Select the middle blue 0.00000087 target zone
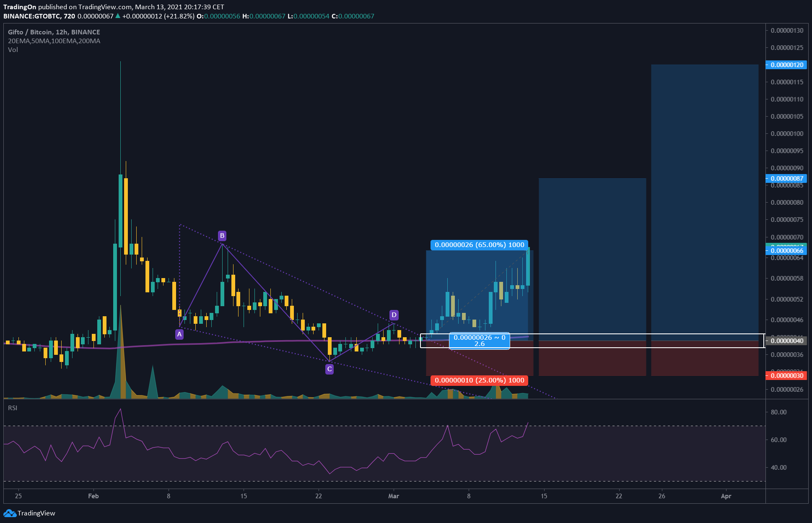 [592, 259]
